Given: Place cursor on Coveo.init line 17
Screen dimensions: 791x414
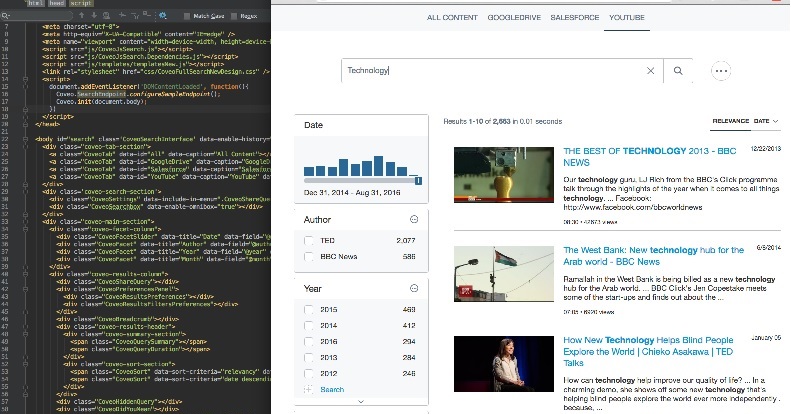Looking at the screenshot, I should 101,101.
